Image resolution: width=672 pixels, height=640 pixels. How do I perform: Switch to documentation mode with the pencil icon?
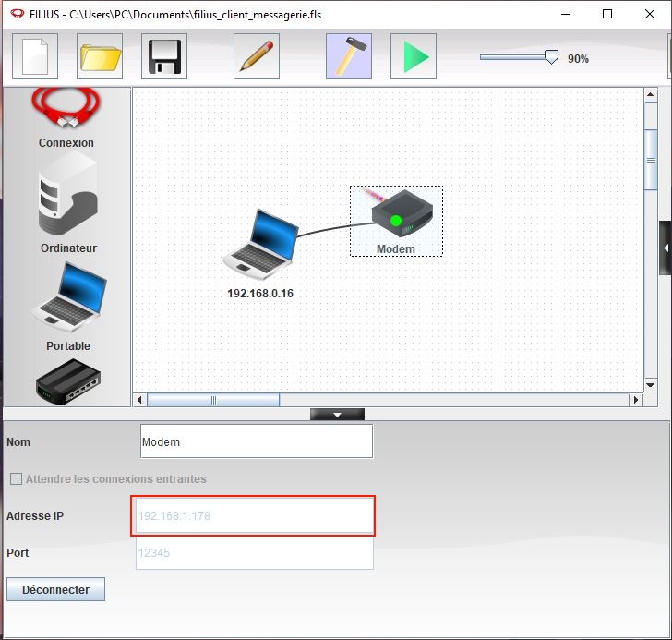point(257,56)
